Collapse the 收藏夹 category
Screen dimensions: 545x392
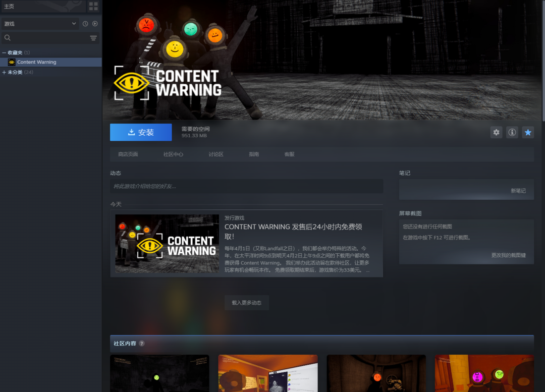click(x=4, y=52)
